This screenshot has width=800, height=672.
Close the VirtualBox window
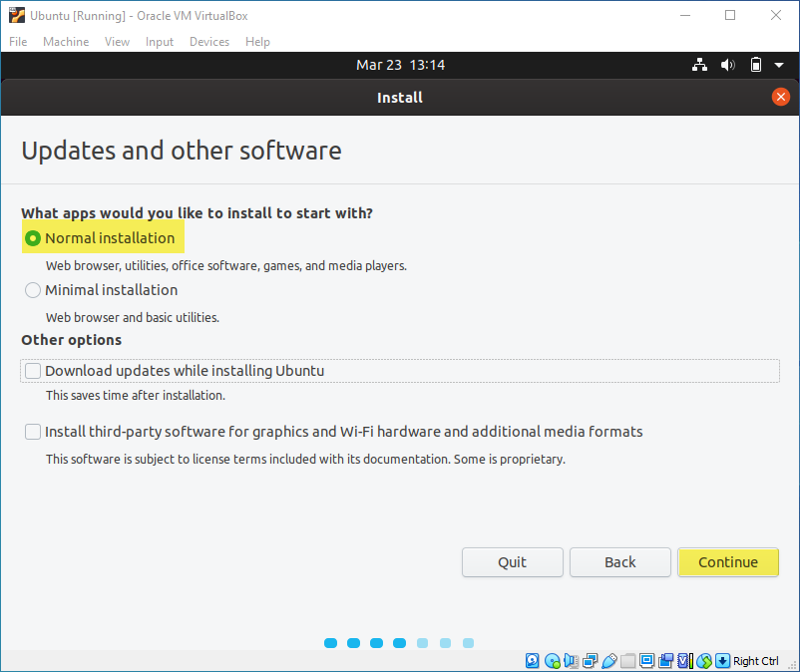coord(775,15)
